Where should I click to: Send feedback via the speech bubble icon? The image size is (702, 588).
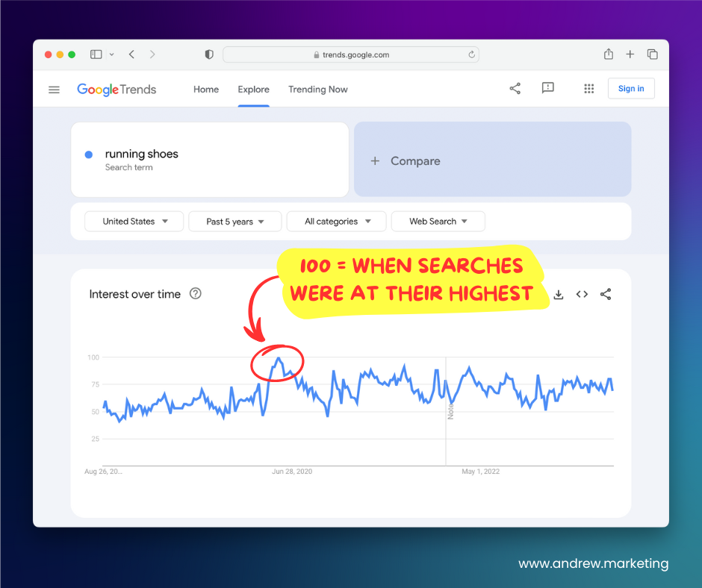547,88
